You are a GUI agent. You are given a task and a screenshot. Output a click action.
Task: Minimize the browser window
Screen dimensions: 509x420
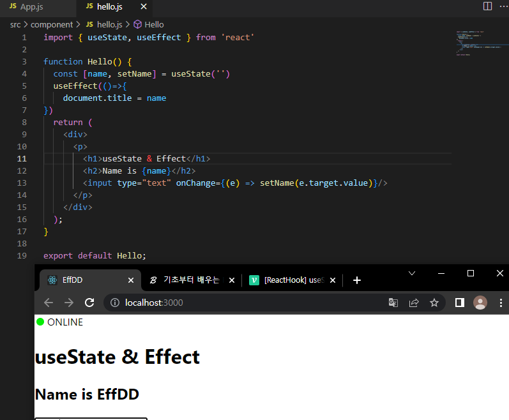441,273
